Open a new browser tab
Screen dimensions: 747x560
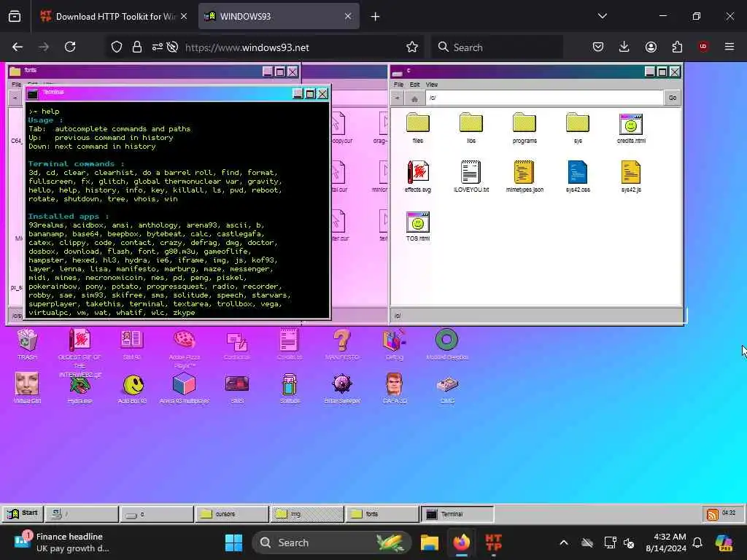pos(376,17)
